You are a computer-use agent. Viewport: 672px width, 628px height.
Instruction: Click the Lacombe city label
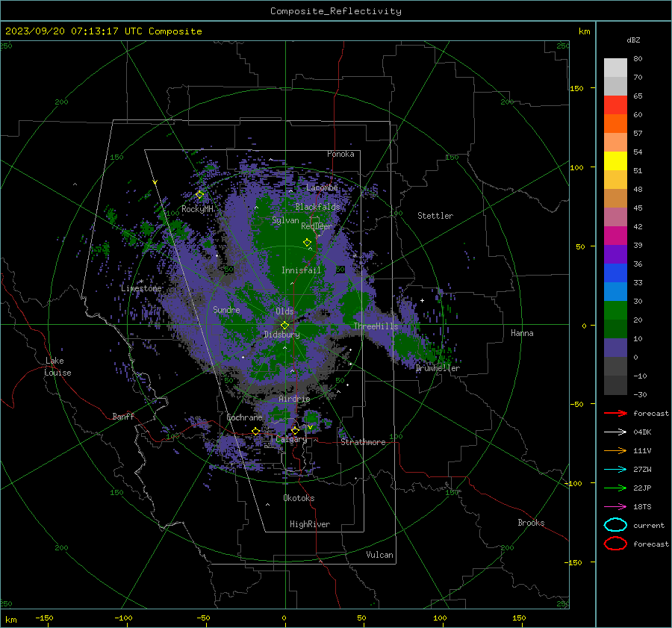click(322, 187)
